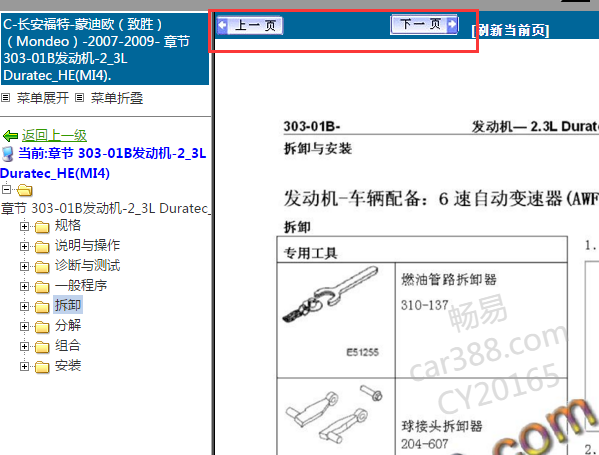The height and width of the screenshot is (455, 599).
Task: Click the part number 204-607
Action: pyautogui.click(x=424, y=444)
